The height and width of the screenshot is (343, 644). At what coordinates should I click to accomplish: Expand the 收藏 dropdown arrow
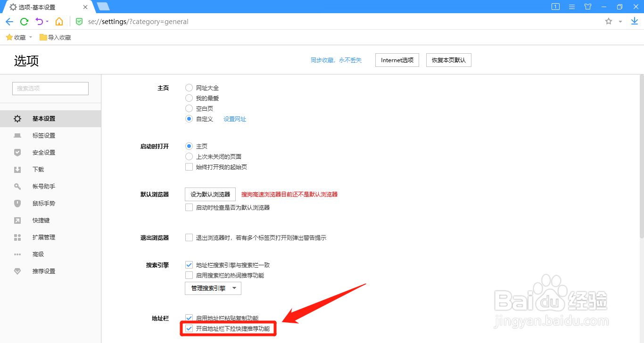pyautogui.click(x=31, y=37)
